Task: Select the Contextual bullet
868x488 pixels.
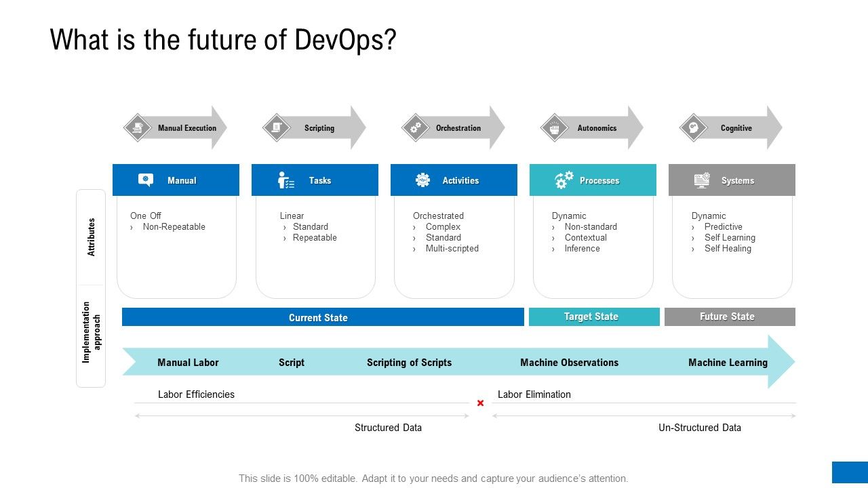Action: [586, 238]
